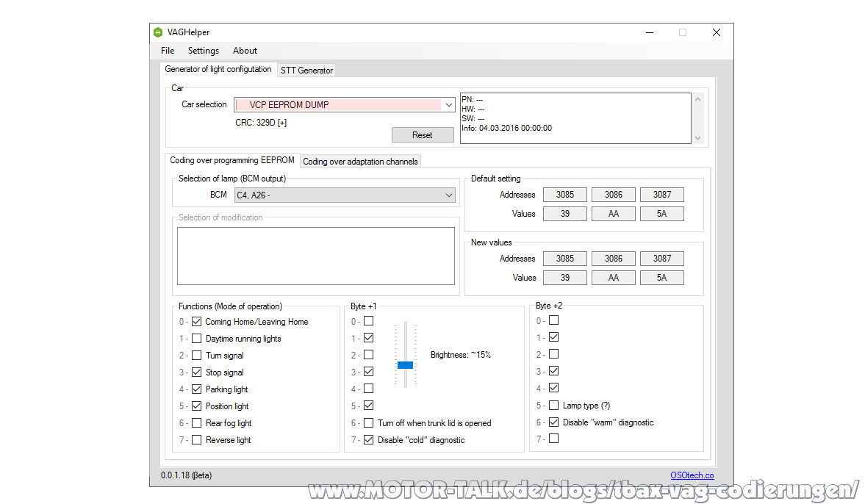The width and height of the screenshot is (865, 504).
Task: Click the "Brightness: ~15%" label
Action: click(x=461, y=355)
